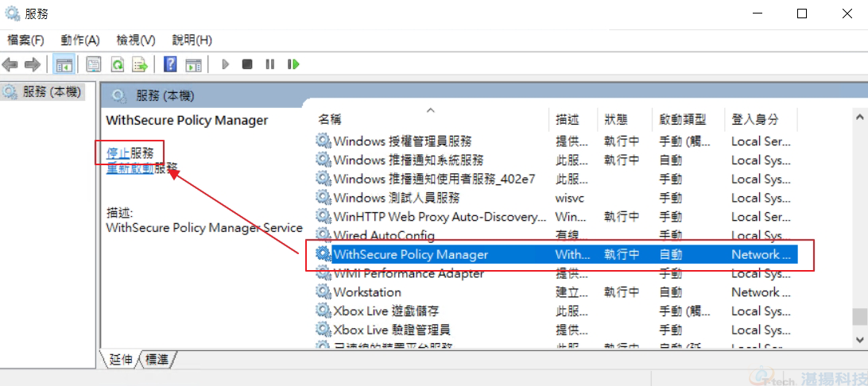Image resolution: width=868 pixels, height=386 pixels.
Task: Sort by the 啟動類型 column header
Action: [689, 119]
